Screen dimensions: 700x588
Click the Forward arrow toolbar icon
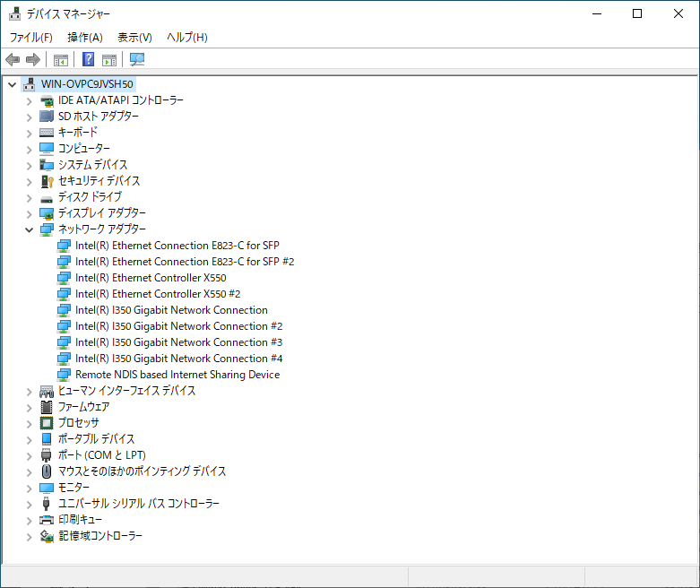tap(33, 59)
